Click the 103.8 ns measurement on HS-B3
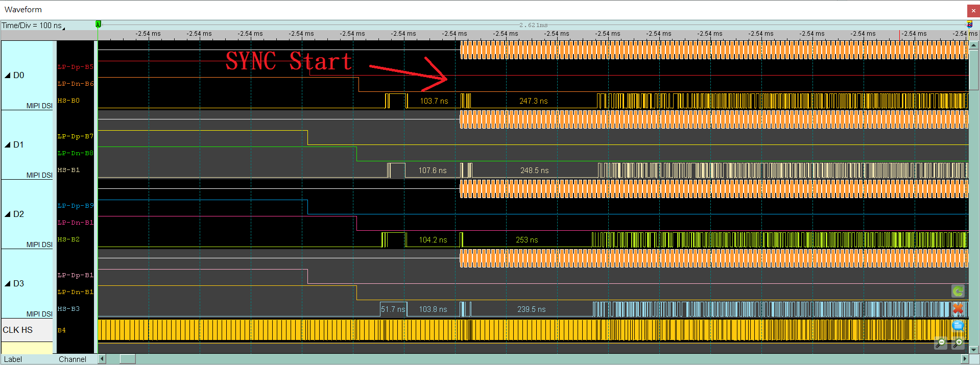 [x=433, y=309]
